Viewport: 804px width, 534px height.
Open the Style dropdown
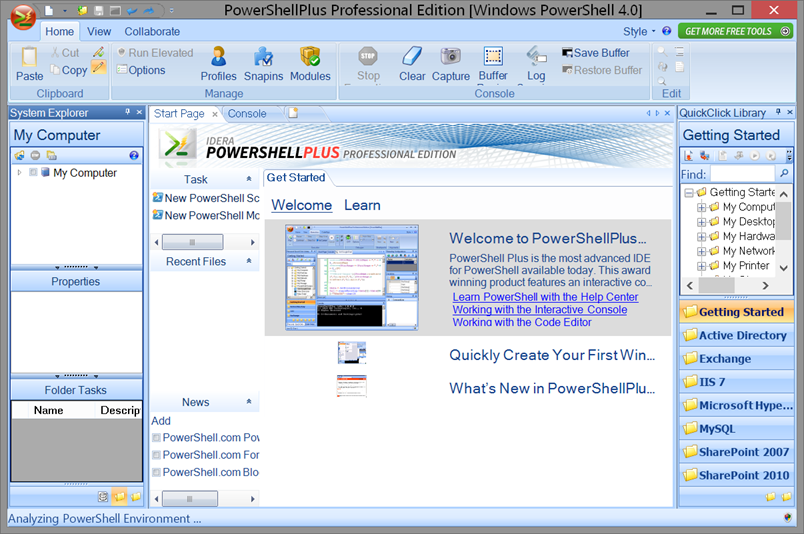639,31
